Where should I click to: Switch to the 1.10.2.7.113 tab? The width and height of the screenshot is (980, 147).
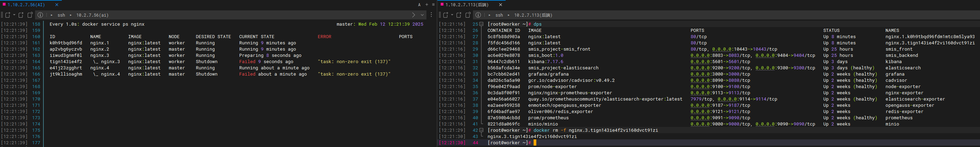467,5
